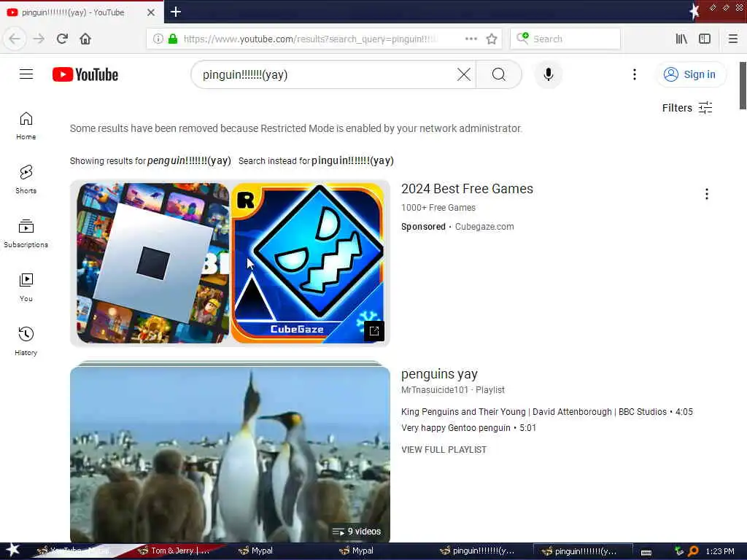Open the penguins playlist thumbnail
Viewport: 747px width, 560px height.
(230, 454)
